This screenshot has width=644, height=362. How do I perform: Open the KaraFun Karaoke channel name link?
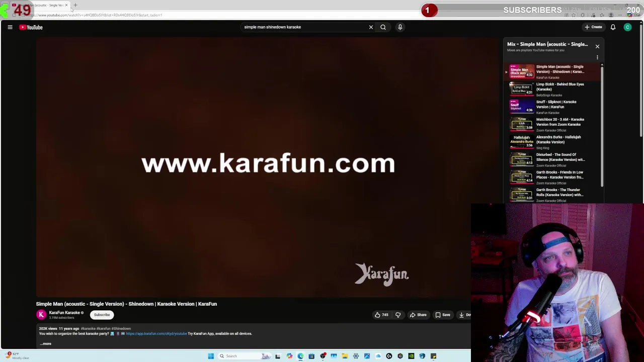tap(64, 313)
